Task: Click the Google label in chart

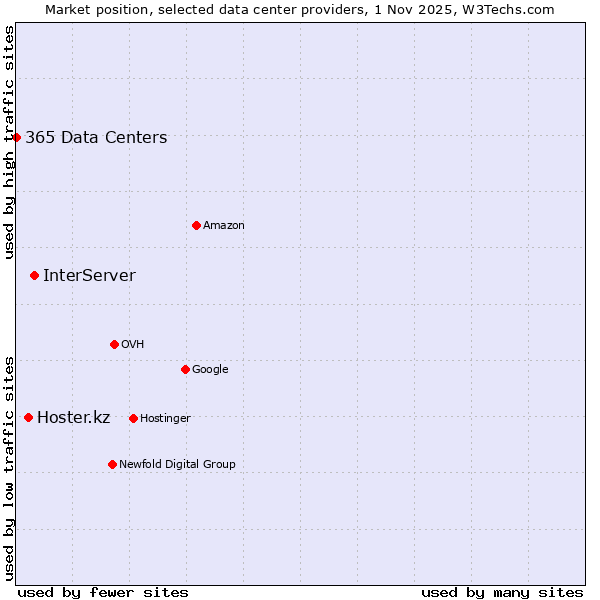Action: click(x=210, y=370)
